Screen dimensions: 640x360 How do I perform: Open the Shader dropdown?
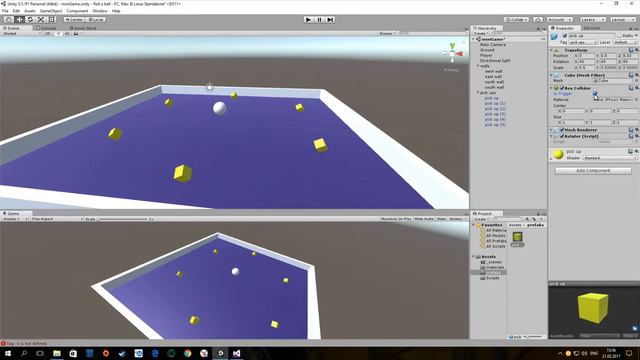(x=610, y=158)
